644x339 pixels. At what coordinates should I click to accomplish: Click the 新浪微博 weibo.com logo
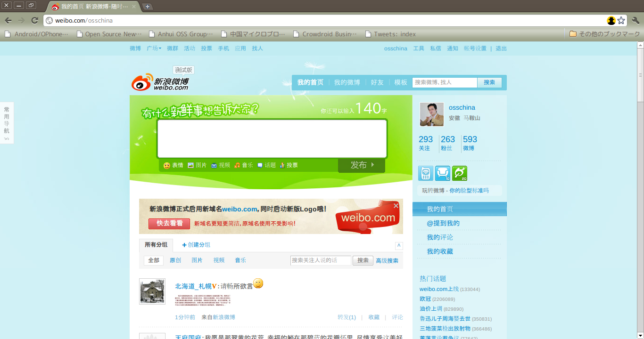coord(160,82)
